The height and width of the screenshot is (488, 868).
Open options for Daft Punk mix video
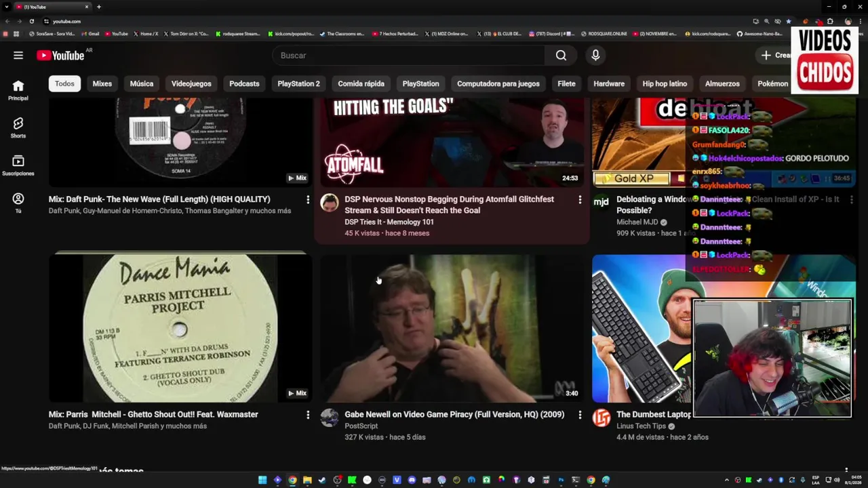point(308,200)
